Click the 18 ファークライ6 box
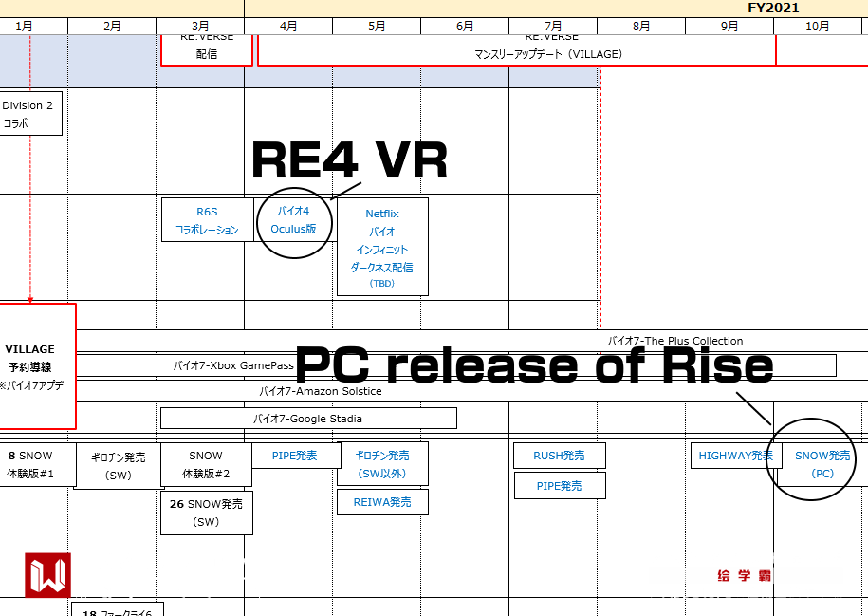This screenshot has height=616, width=868. [118, 609]
